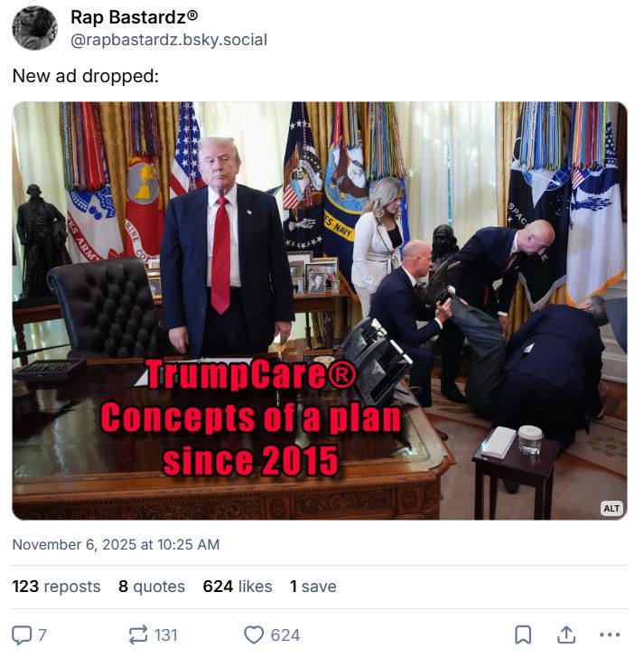Click the share upload icon

pyautogui.click(x=566, y=634)
